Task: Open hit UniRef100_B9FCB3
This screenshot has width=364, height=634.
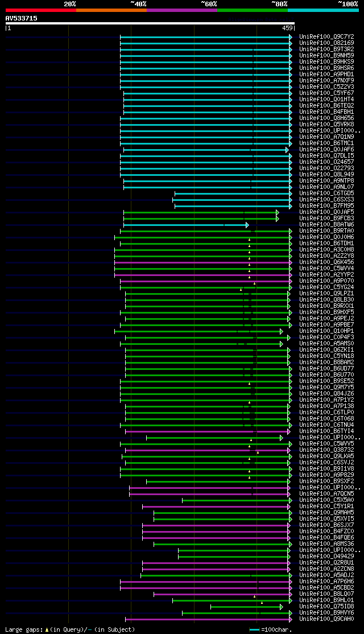Action: 327,219
